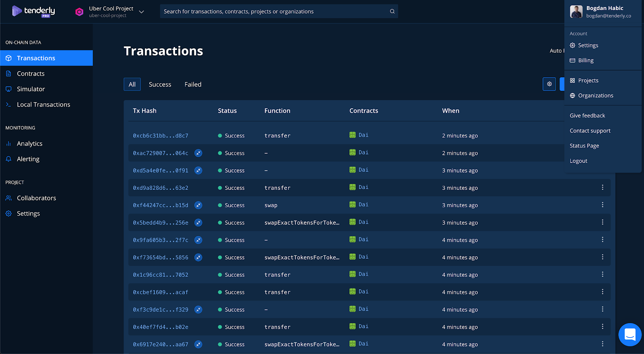Viewport: 644px width, 354px height.
Task: Click the search magnifier icon
Action: click(x=392, y=11)
